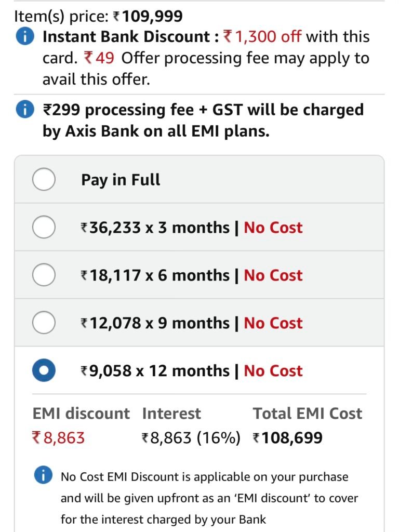Choose the 6 months EMI radio button

(x=44, y=275)
